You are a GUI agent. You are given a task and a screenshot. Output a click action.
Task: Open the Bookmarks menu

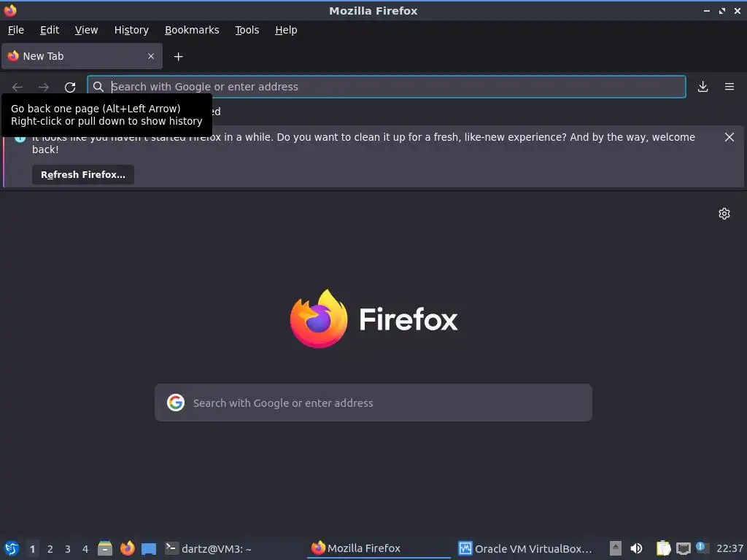pos(192,30)
